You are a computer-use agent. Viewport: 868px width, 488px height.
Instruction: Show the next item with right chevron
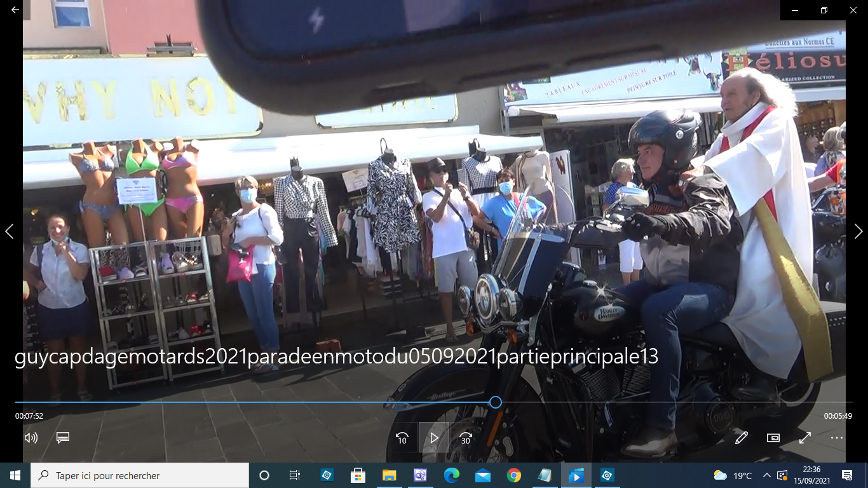[x=858, y=231]
